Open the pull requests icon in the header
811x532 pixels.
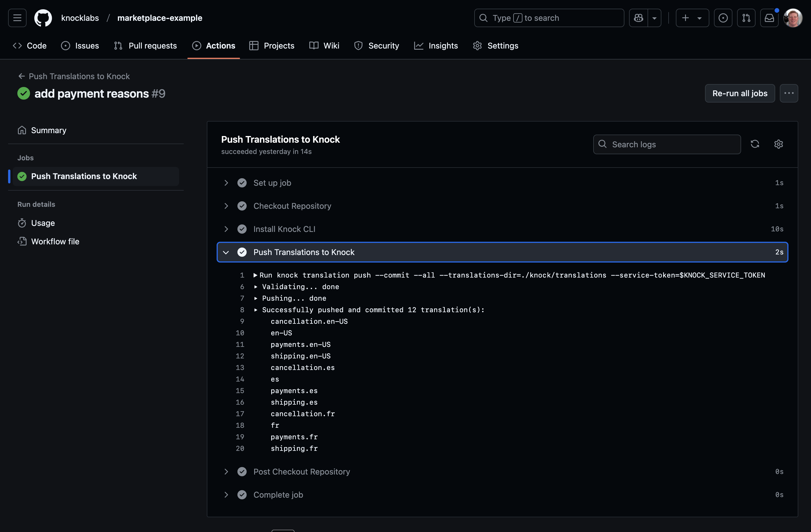coord(746,18)
